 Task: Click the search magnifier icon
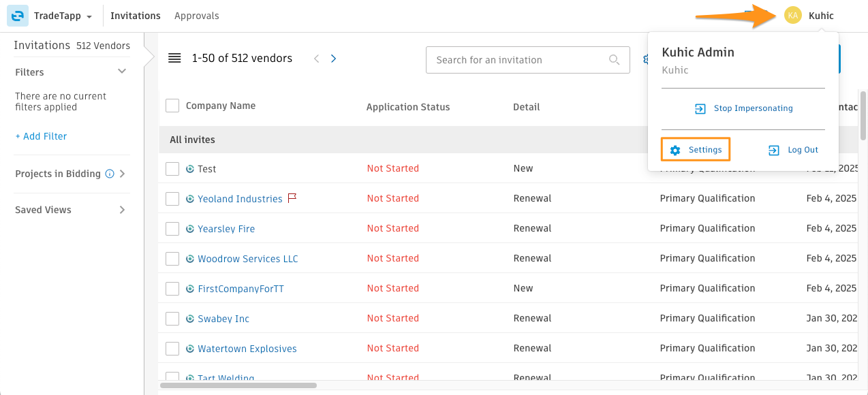point(615,60)
